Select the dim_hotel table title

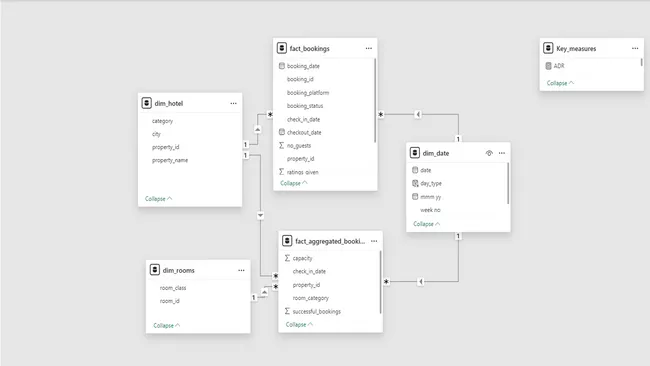pos(169,103)
